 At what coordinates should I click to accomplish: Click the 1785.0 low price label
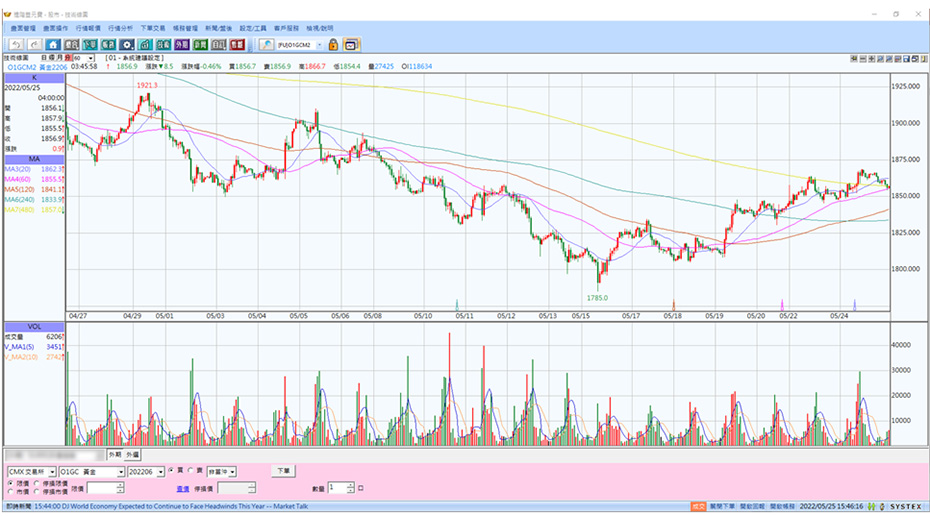[597, 298]
